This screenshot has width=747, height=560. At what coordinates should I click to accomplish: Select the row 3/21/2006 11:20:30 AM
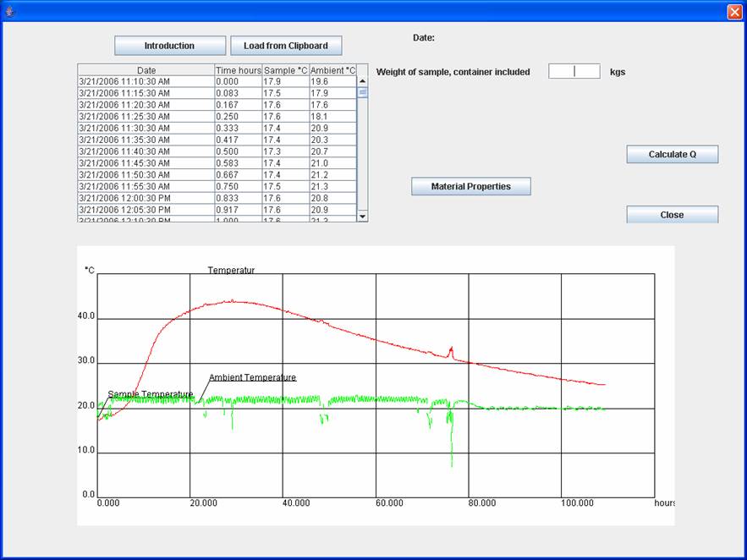[217, 105]
